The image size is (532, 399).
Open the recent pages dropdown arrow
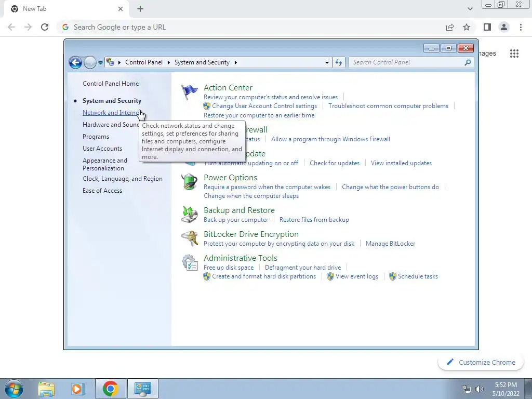(x=100, y=63)
